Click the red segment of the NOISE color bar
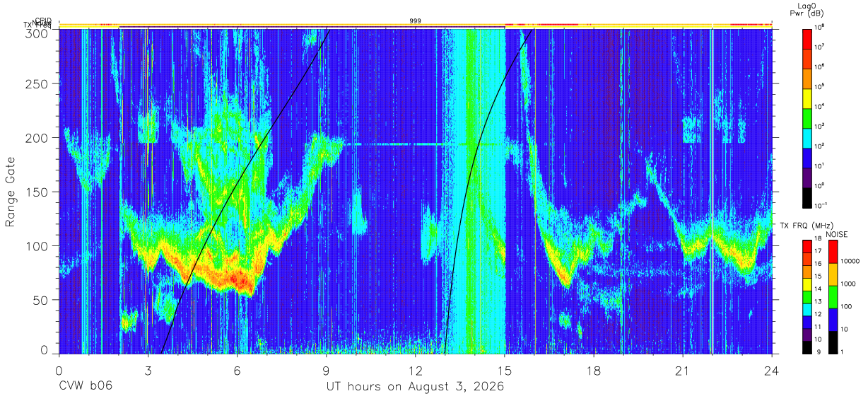This screenshot has height=401, width=868. (x=833, y=251)
